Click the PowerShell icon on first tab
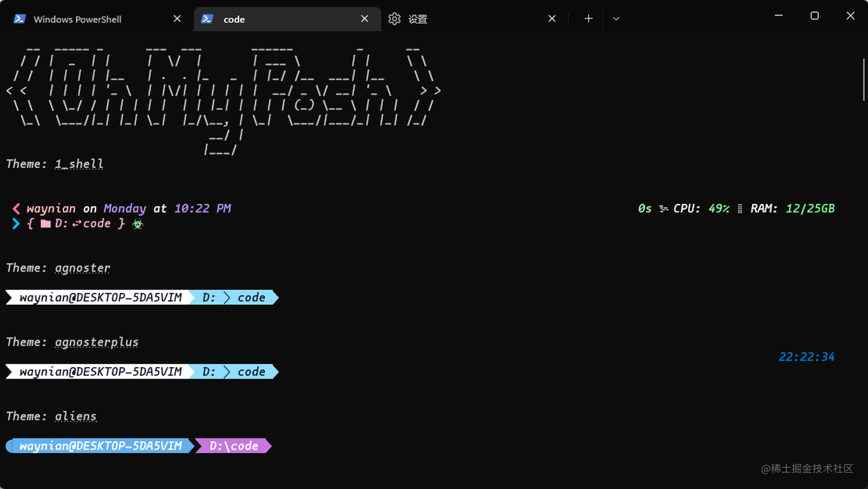 tap(20, 19)
